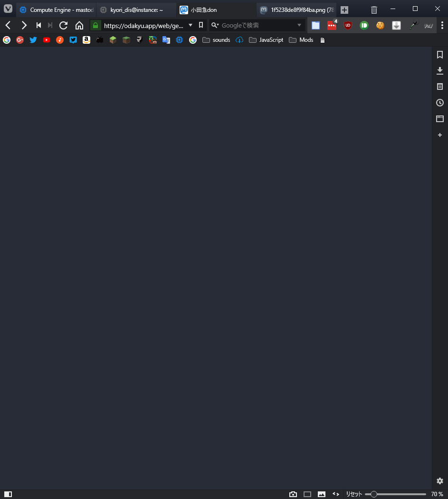Viewport: 448px width, 499px height.
Task: Toggle the side panel from the status bar
Action: pyautogui.click(x=8, y=494)
